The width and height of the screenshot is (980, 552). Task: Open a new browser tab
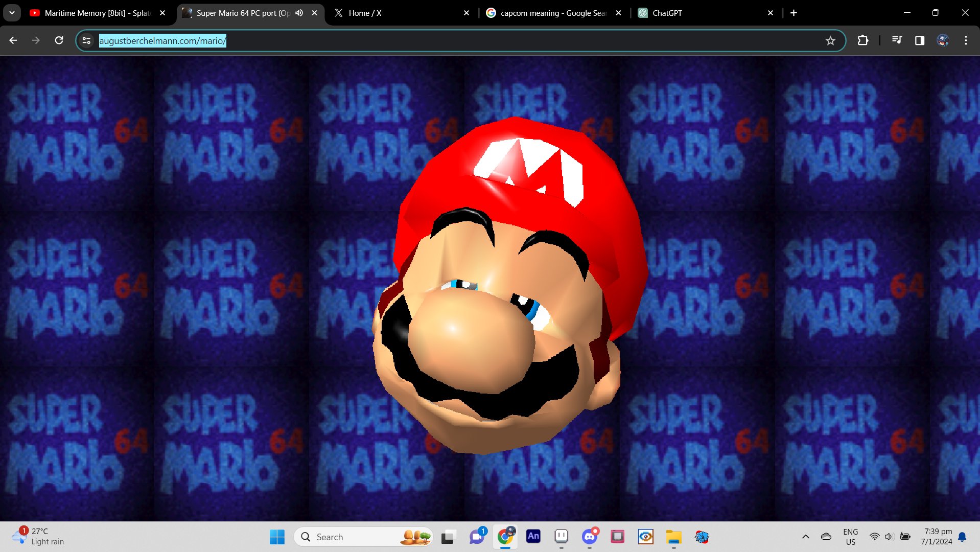[794, 13]
